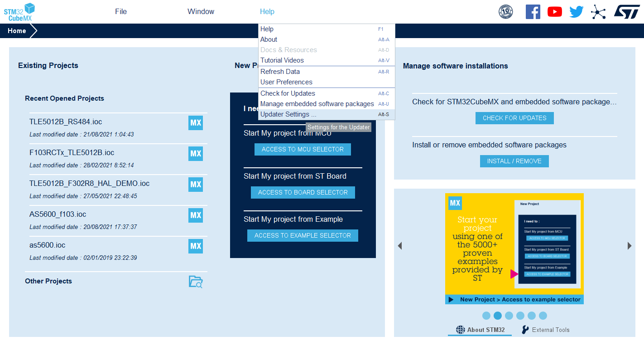The image size is (644, 346).
Task: Click ACCESS TO MCU SELECTOR button
Action: point(303,149)
